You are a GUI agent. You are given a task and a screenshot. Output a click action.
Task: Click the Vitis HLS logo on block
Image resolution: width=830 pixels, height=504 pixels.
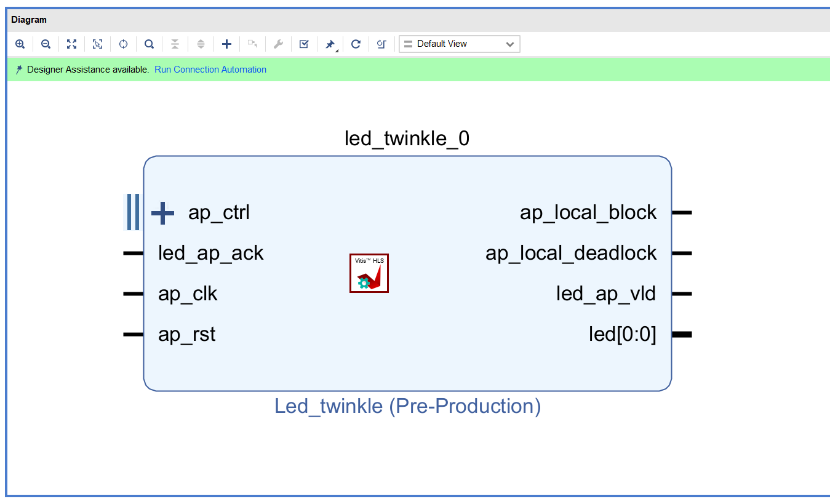click(x=369, y=273)
